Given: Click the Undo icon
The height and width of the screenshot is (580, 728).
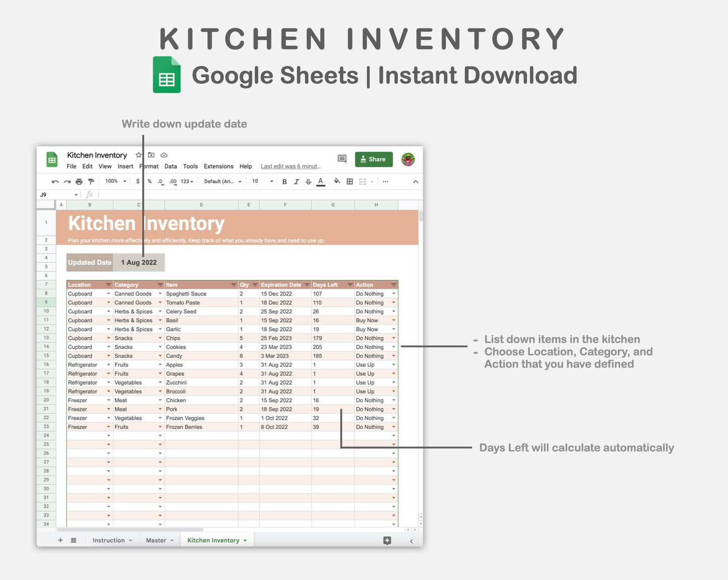Looking at the screenshot, I should pyautogui.click(x=55, y=181).
